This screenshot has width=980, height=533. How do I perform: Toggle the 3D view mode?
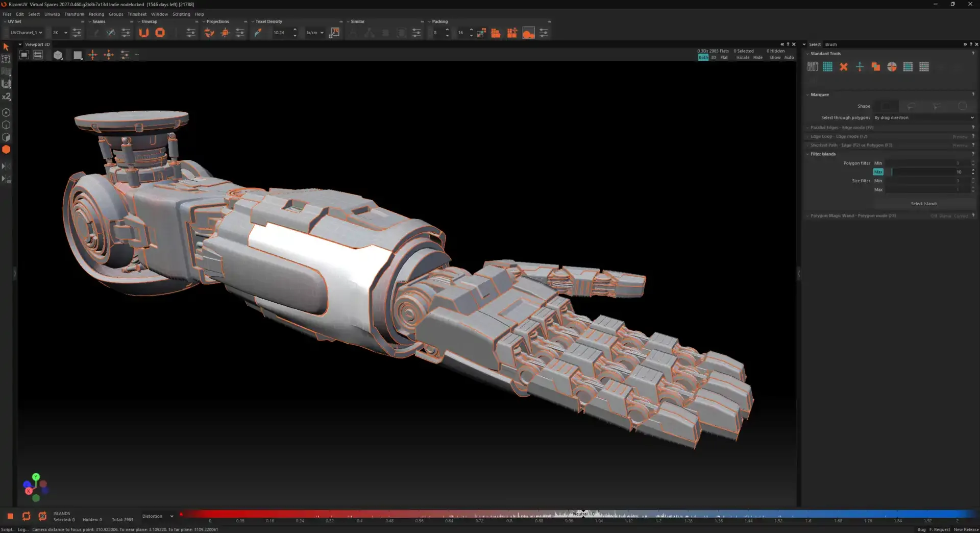[714, 58]
